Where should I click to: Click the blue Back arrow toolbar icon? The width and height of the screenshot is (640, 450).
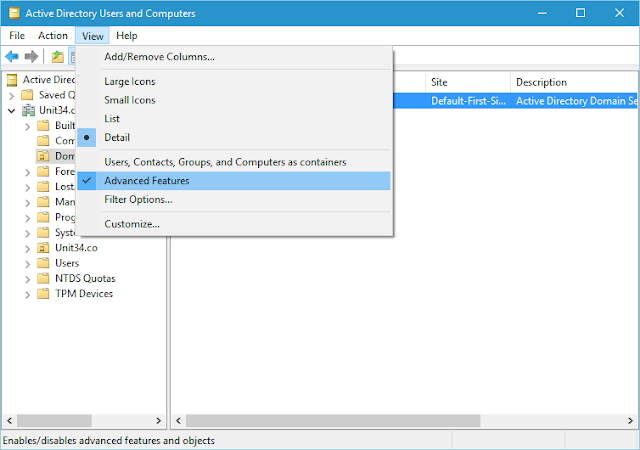12,56
